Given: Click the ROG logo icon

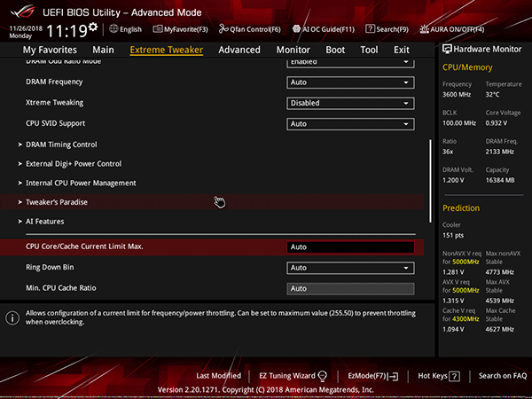Looking at the screenshot, I should click(x=22, y=12).
